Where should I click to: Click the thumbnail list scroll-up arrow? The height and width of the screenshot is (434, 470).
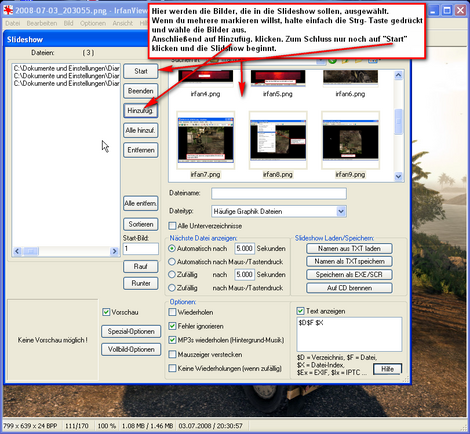pyautogui.click(x=399, y=75)
